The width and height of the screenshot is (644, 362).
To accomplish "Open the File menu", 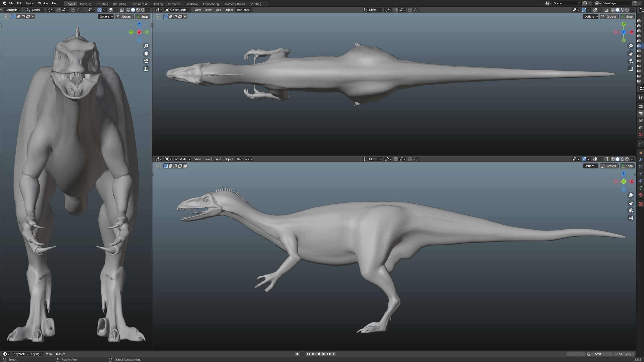I will [11, 3].
